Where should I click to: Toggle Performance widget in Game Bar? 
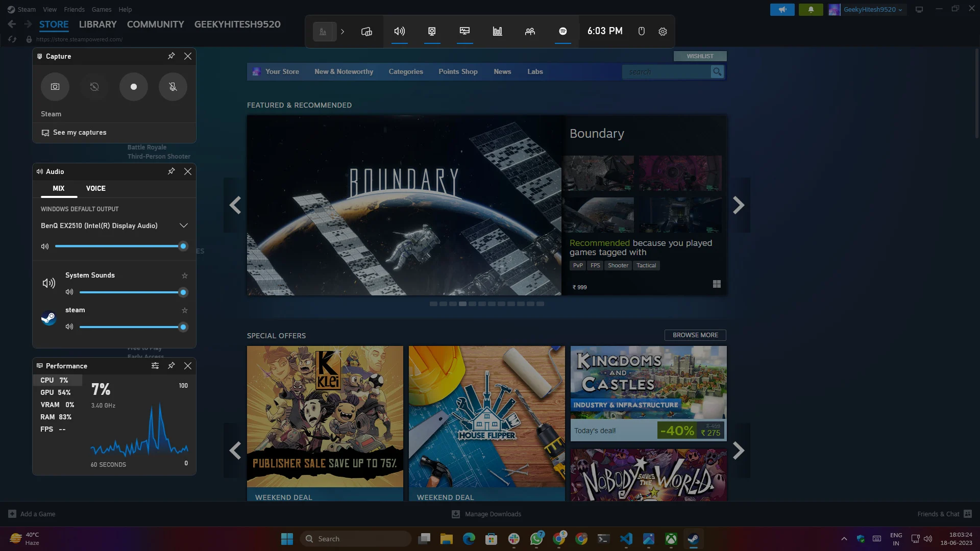pyautogui.click(x=465, y=32)
